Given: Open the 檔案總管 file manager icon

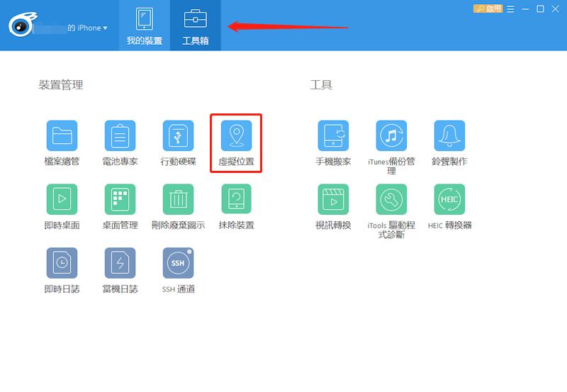Looking at the screenshot, I should tap(62, 135).
